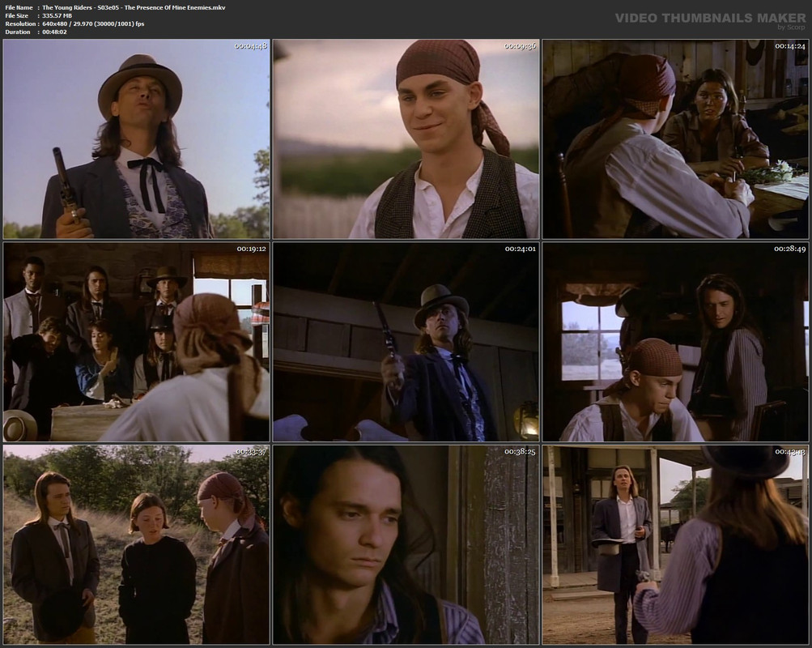
Task: Open the cabin interior thumbnail at 00:28:49
Action: pyautogui.click(x=675, y=342)
